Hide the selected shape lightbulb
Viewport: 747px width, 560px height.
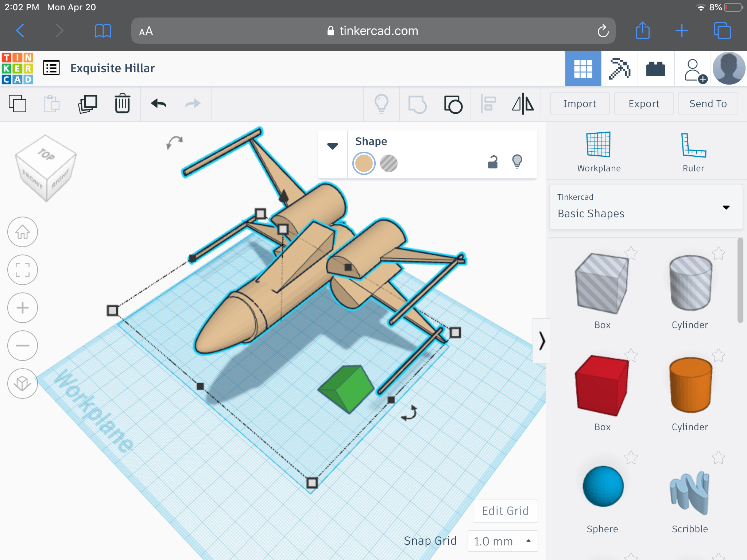pyautogui.click(x=517, y=162)
